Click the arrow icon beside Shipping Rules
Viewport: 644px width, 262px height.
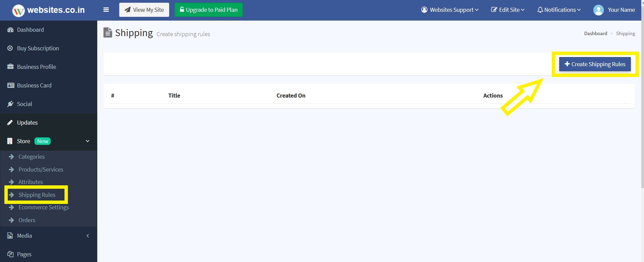(x=11, y=195)
